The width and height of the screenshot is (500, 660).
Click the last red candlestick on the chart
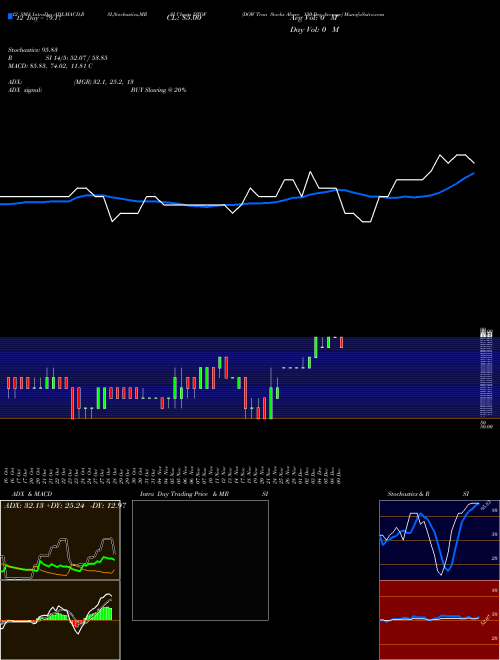(341, 342)
